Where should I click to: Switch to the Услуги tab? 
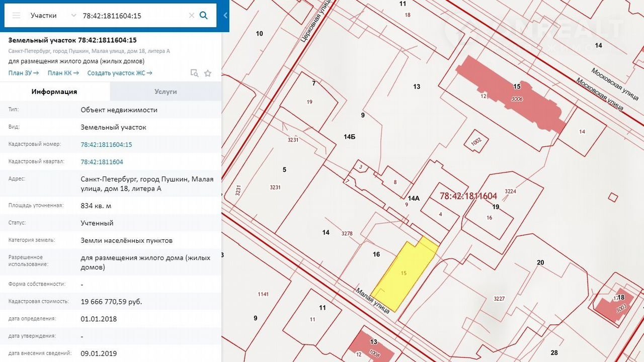tap(166, 92)
